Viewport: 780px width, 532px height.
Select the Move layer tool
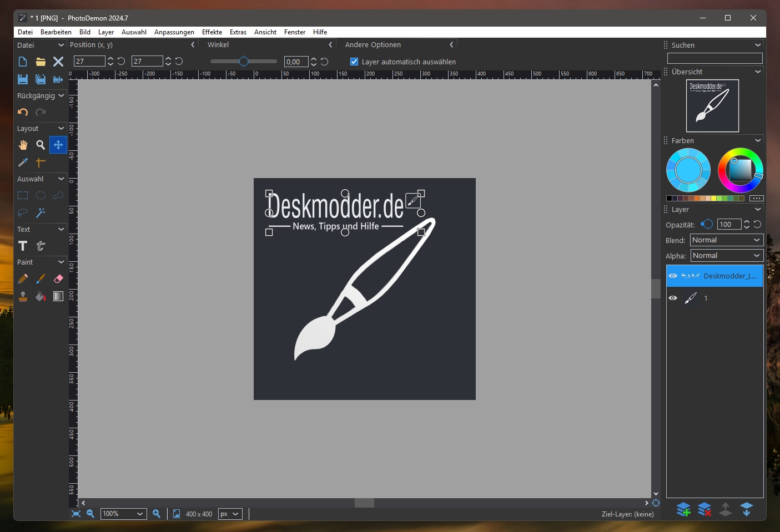point(58,145)
